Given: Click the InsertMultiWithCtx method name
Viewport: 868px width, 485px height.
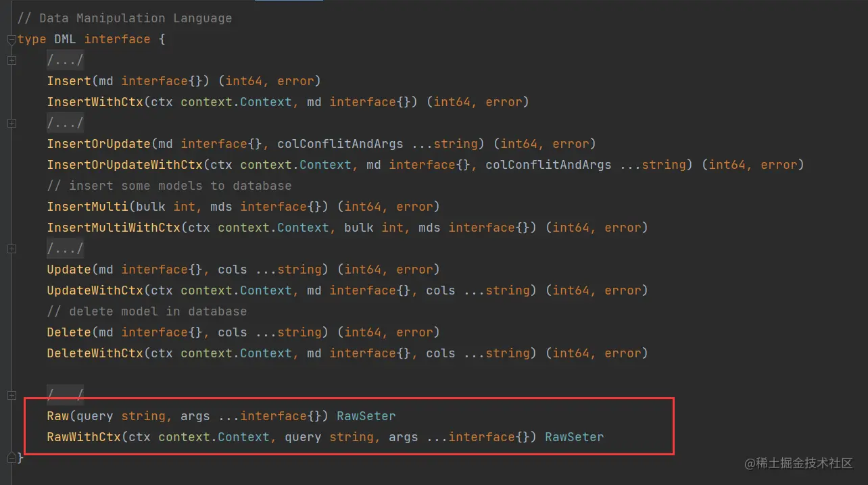Looking at the screenshot, I should tap(114, 228).
